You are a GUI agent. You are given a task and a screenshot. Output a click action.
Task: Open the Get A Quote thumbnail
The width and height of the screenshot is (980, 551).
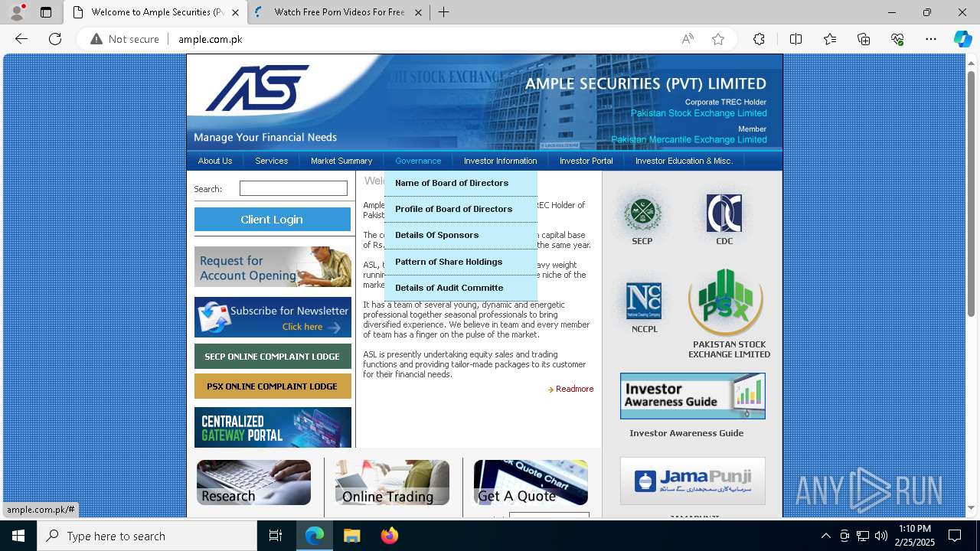[x=531, y=483]
